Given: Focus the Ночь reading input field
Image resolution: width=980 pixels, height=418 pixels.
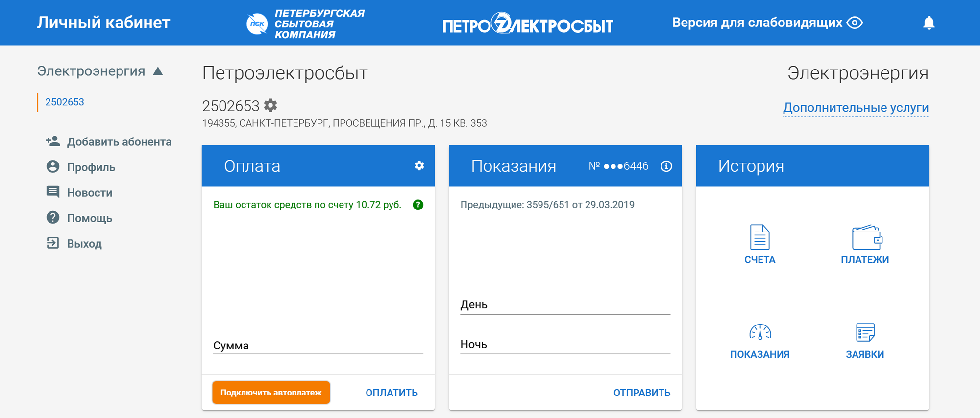Looking at the screenshot, I should tap(565, 345).
